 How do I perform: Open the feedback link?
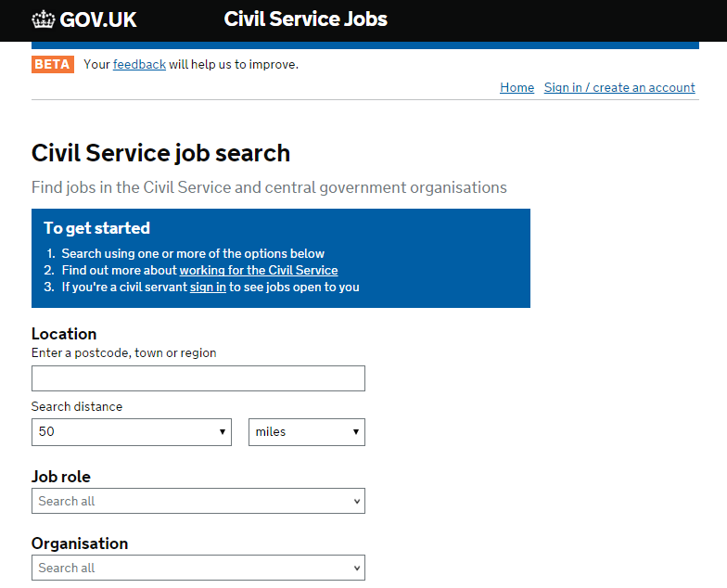click(x=139, y=64)
